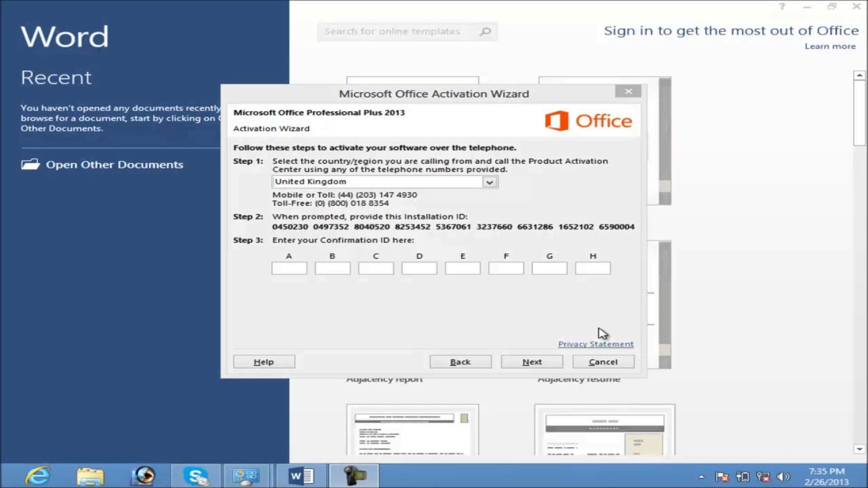Open Internet Explorer from the taskbar

click(x=37, y=475)
